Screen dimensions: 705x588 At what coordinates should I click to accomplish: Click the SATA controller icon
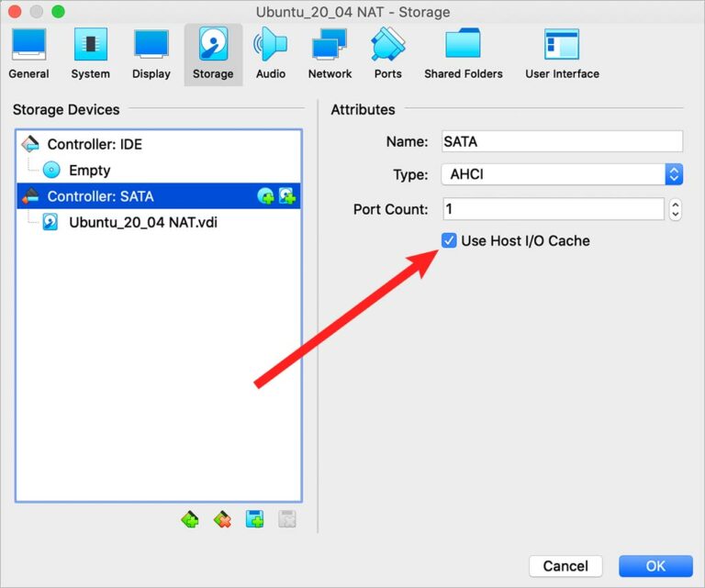coord(30,196)
